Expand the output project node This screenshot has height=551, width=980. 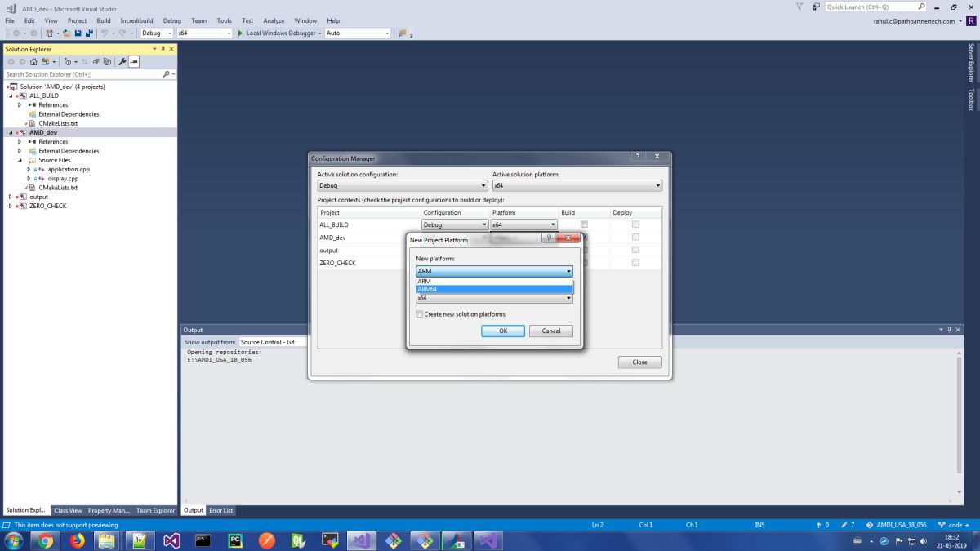pos(11,197)
